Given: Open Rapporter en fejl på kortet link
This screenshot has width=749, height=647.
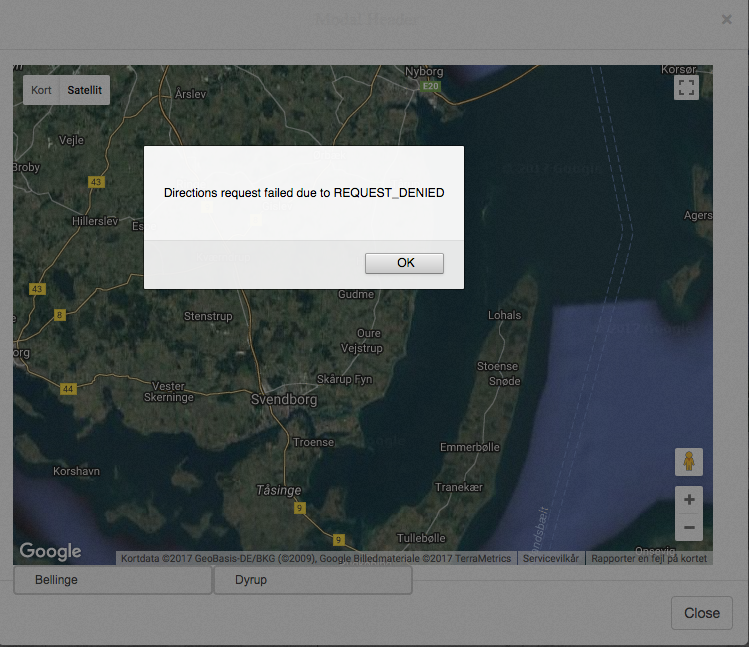Looking at the screenshot, I should pos(648,559).
